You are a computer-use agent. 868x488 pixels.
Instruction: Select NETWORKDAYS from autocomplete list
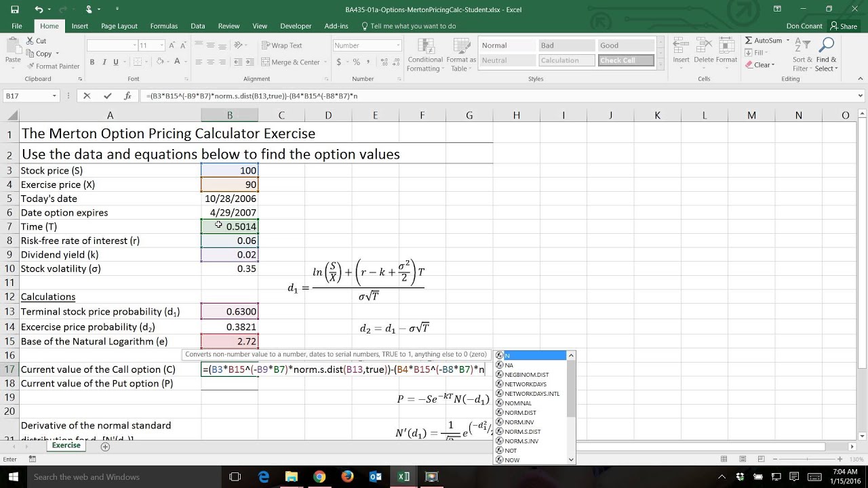click(x=534, y=384)
